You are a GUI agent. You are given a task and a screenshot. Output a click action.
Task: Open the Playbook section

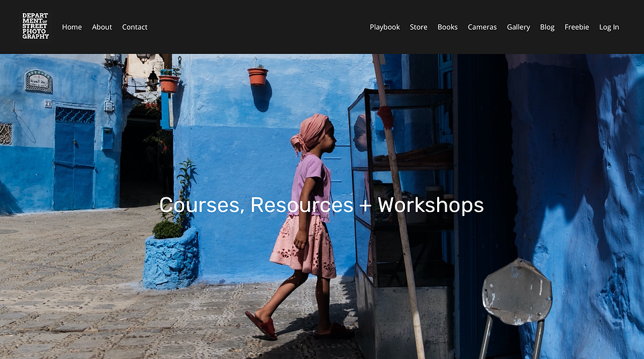384,27
